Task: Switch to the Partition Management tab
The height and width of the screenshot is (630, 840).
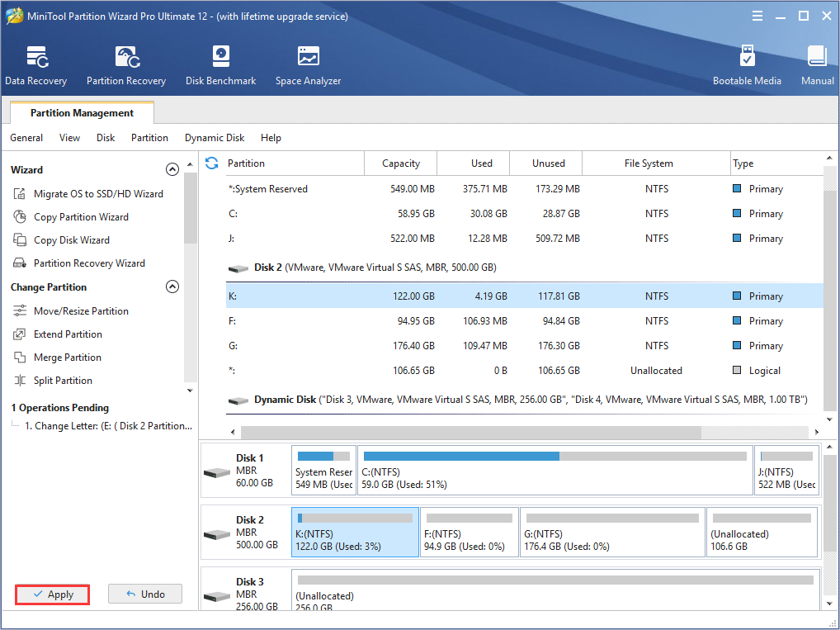Action: point(82,113)
